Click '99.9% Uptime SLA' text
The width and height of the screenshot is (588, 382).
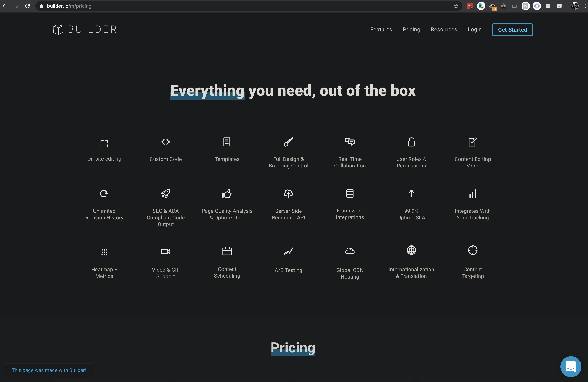pos(411,214)
